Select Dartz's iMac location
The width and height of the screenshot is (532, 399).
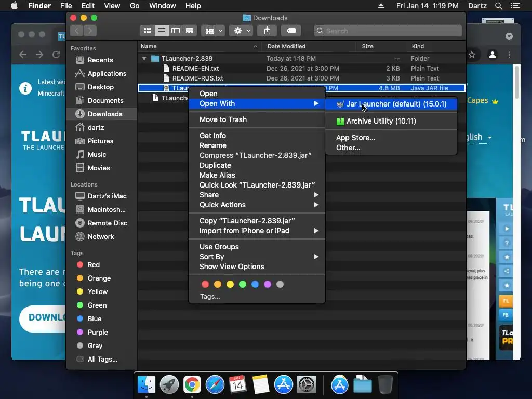click(102, 196)
